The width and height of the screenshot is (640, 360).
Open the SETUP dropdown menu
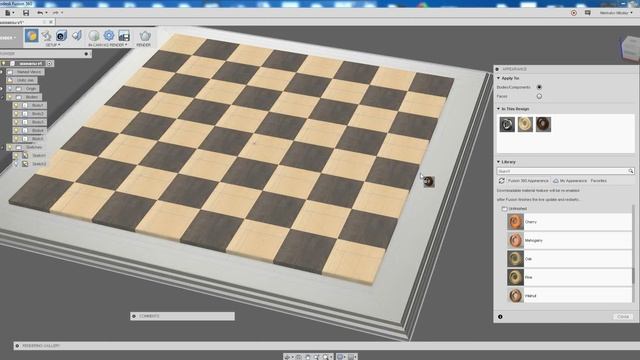[x=53, y=45]
